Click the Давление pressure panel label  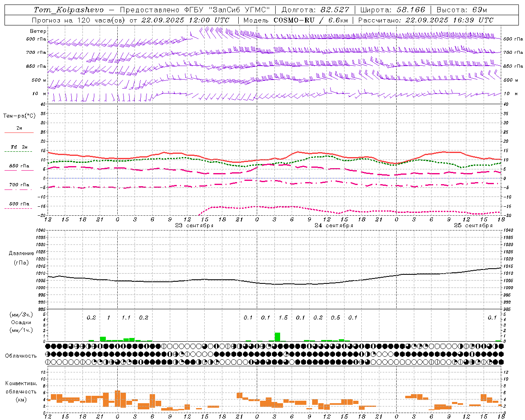21,253
